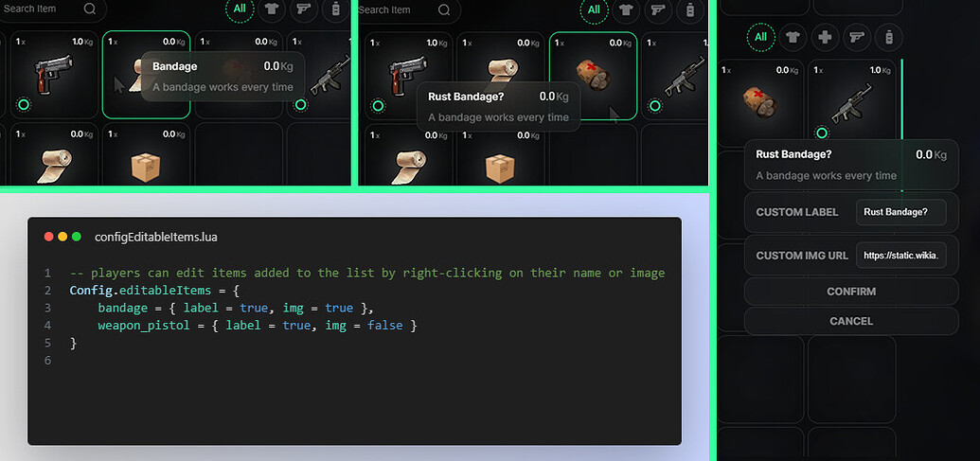Select weapons gun filter in middle inventory
Viewport: 980px width, 461px height.
[658, 9]
